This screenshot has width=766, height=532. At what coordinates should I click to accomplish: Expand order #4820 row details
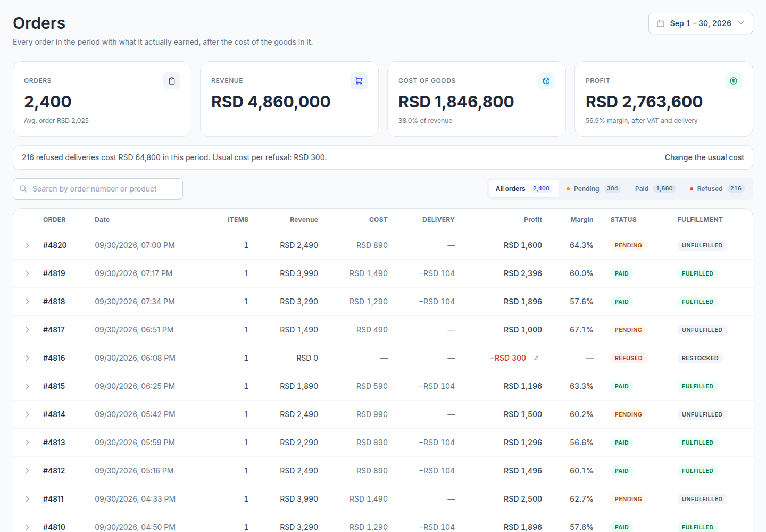27,245
